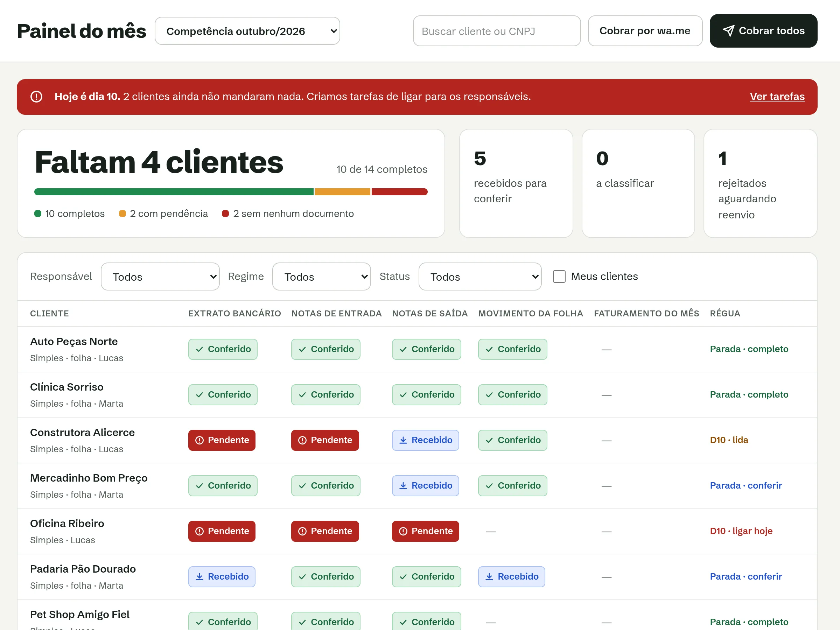Open the Responsável filter dropdown
Screen dimensions: 840x630
(160, 276)
